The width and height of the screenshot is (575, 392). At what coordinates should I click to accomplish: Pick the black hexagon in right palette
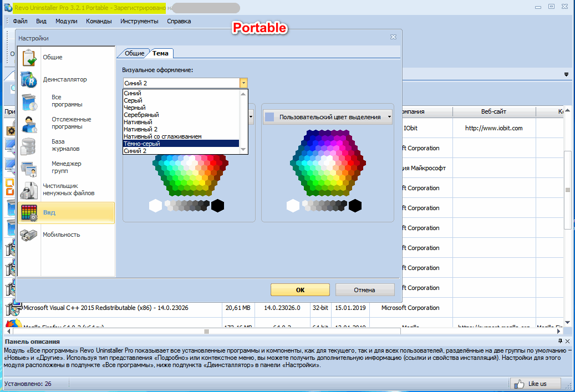(x=355, y=206)
